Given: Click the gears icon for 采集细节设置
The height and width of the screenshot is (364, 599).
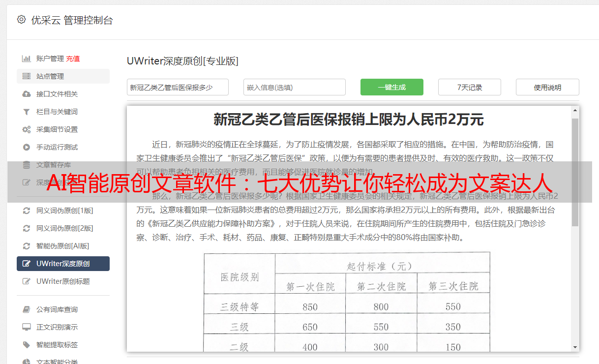Looking at the screenshot, I should tap(27, 129).
